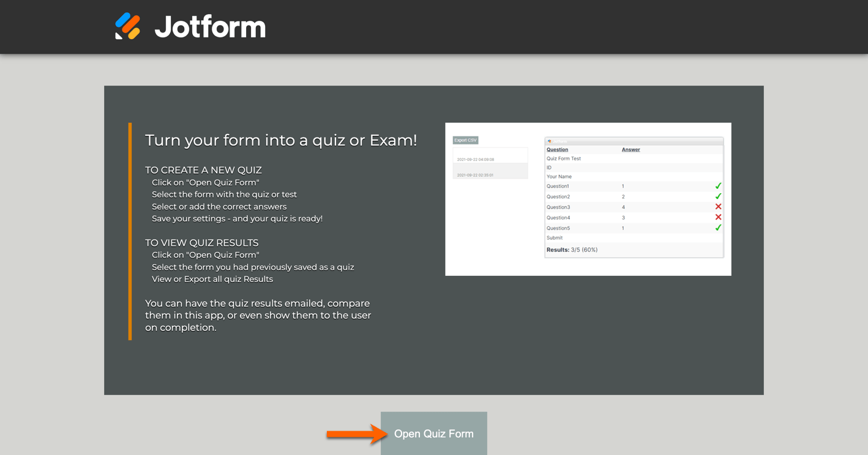This screenshot has width=868, height=455.
Task: Open the quiz form with the button
Action: pos(434,434)
